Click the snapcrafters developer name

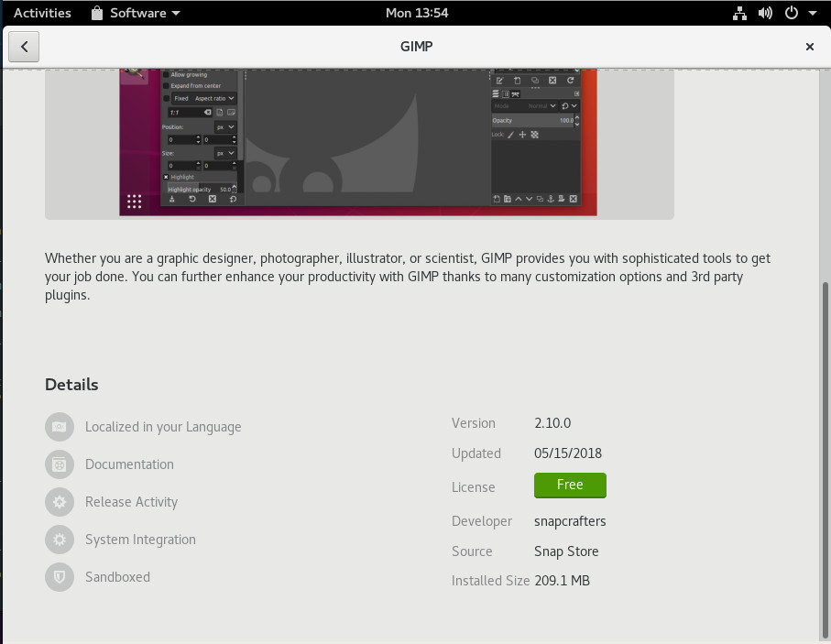570,521
